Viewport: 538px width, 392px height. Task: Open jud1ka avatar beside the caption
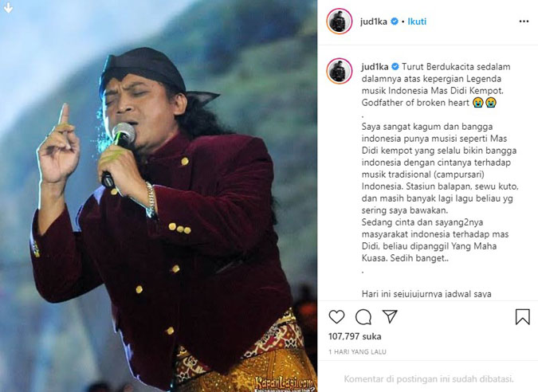point(340,71)
